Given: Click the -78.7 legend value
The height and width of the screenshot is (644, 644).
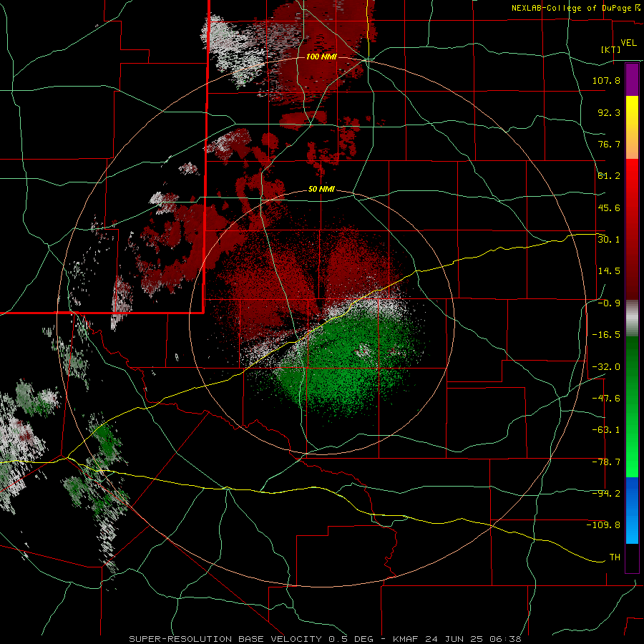Looking at the screenshot, I should (606, 462).
